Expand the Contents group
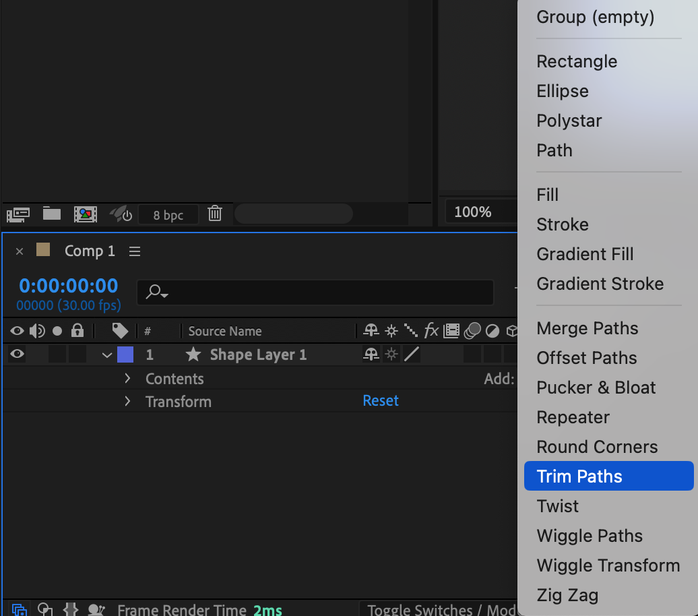This screenshot has width=698, height=616. coord(127,379)
